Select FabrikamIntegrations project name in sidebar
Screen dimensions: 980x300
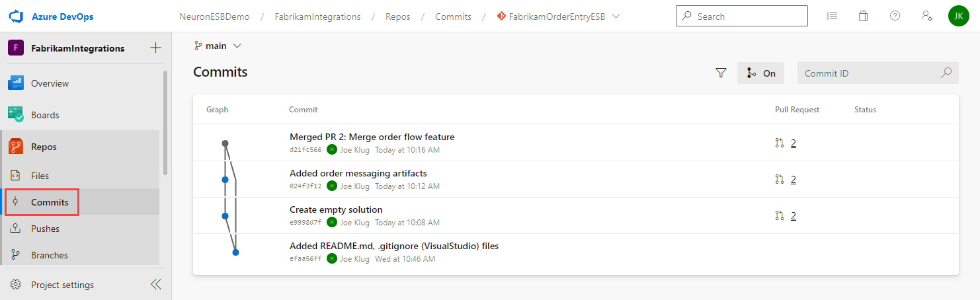(x=77, y=48)
